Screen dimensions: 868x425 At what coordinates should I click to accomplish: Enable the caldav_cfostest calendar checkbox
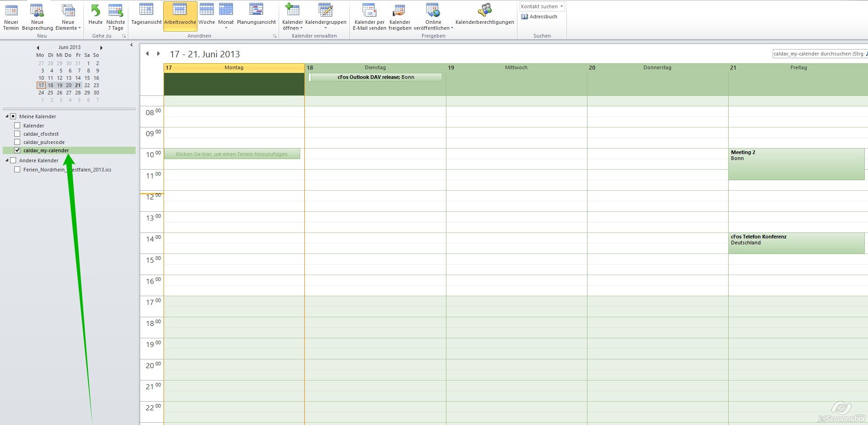coord(17,134)
